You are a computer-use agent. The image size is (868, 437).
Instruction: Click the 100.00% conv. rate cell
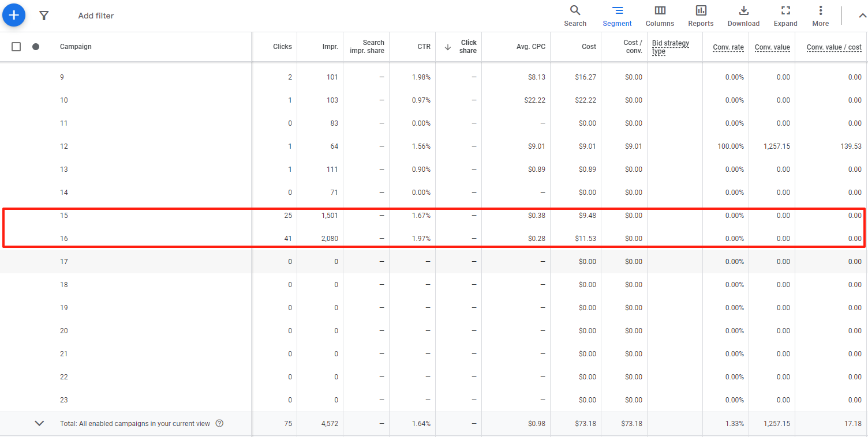coord(731,146)
